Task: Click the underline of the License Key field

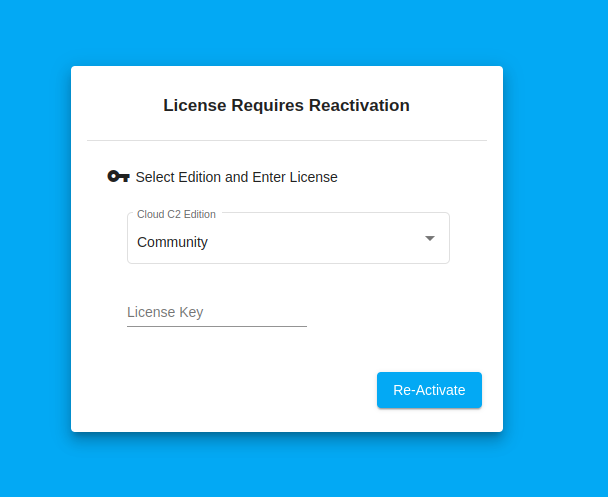Action: [x=216, y=326]
